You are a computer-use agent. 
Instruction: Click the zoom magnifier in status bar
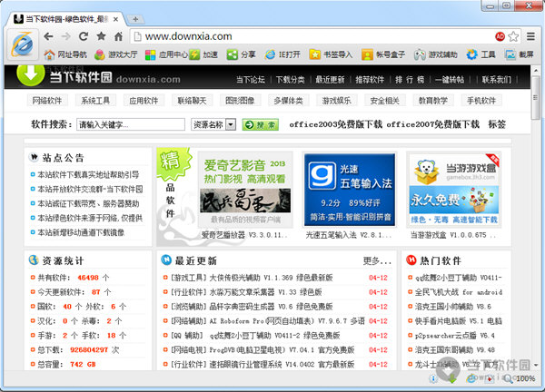tap(508, 378)
